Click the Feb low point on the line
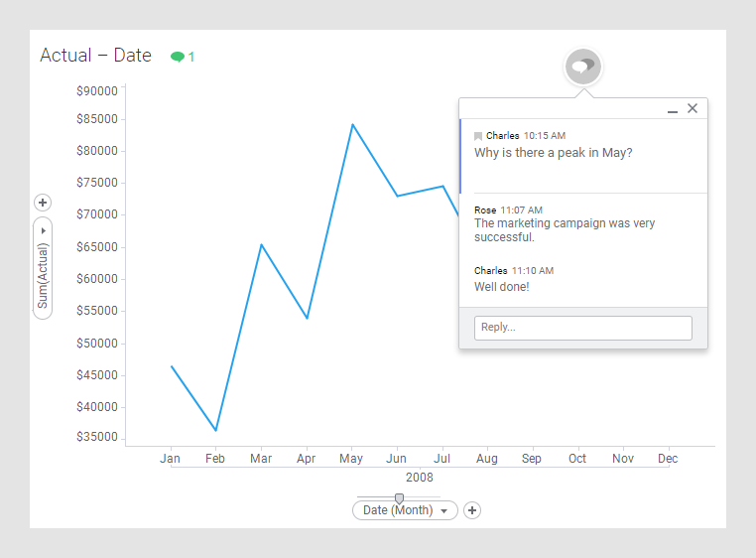Image resolution: width=756 pixels, height=558 pixels. [215, 430]
